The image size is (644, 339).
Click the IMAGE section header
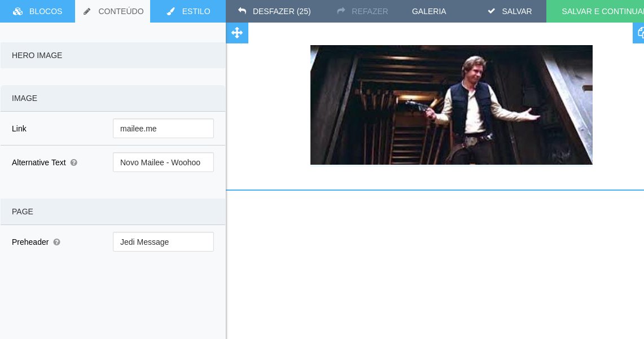112,98
